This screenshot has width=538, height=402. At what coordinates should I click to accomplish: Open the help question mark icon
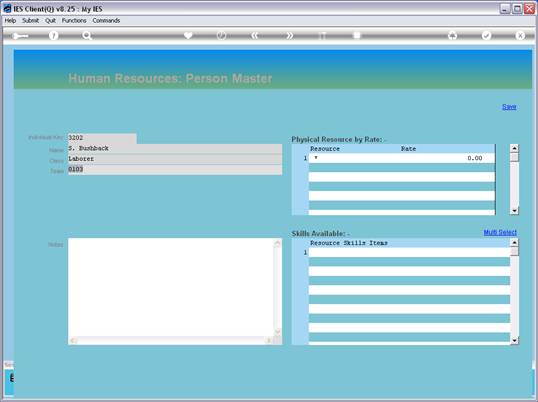(54, 35)
